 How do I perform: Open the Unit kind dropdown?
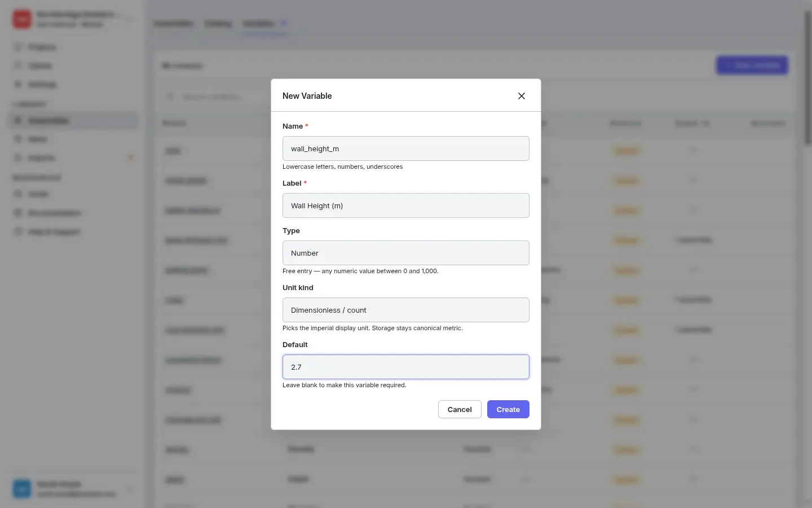click(x=406, y=310)
